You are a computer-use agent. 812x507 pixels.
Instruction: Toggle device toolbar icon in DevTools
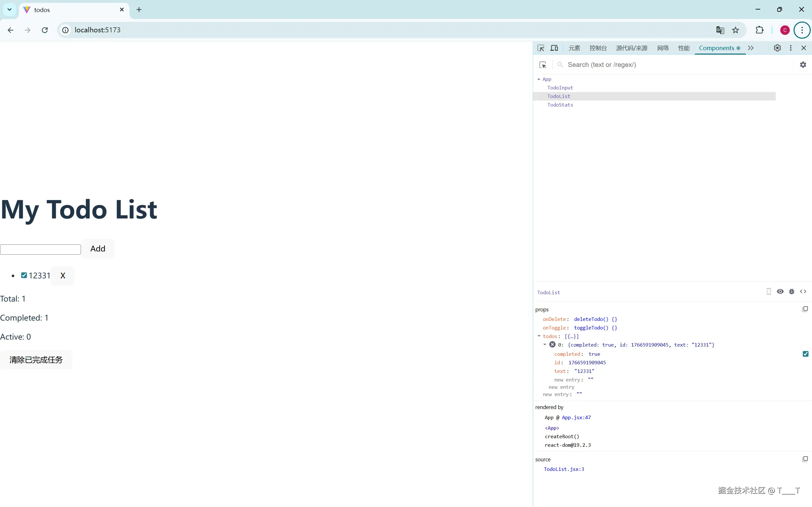pos(554,48)
